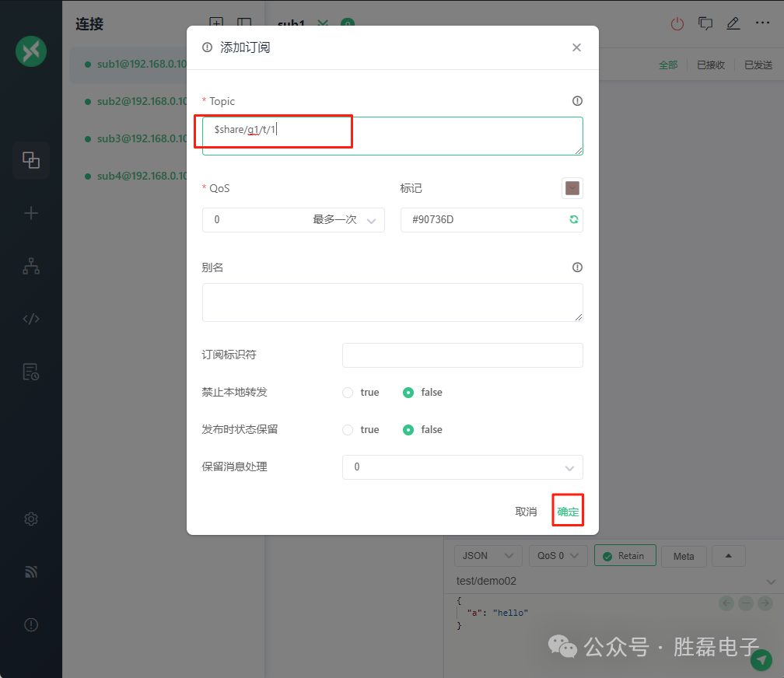Viewport: 784px width, 678px height.
Task: Open the Log icon in sidebar
Action: click(x=31, y=372)
